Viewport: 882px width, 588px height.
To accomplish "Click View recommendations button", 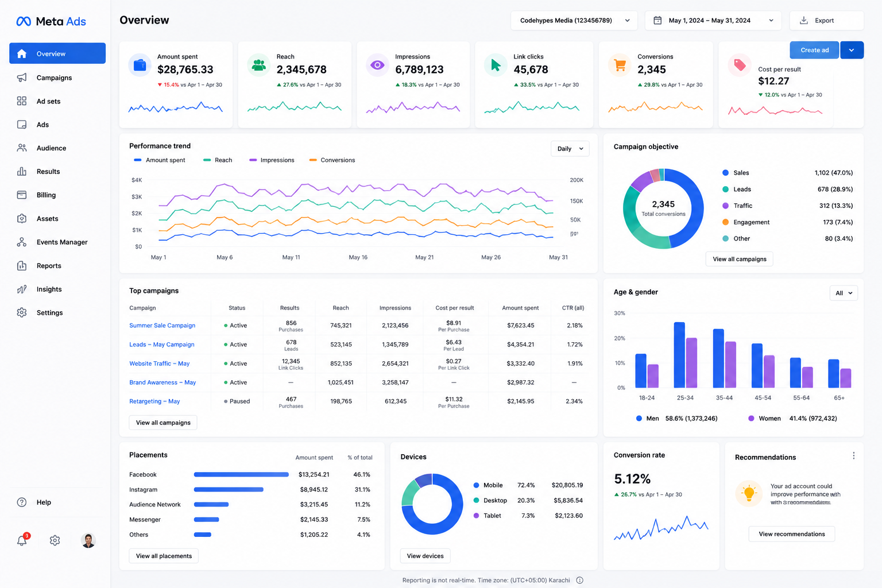I will click(792, 534).
